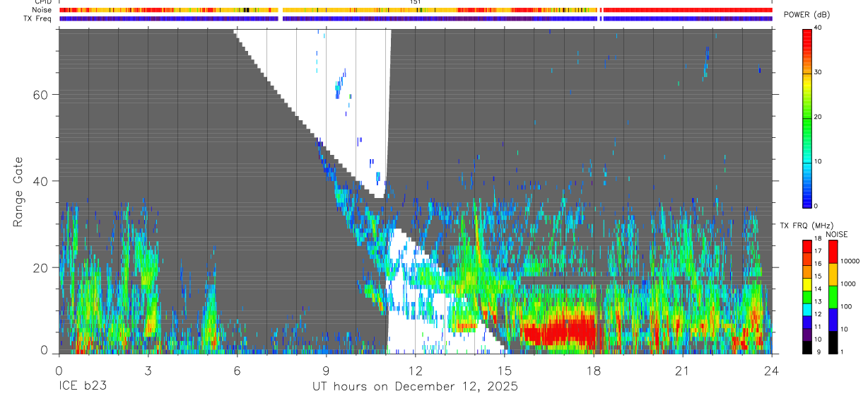Click the 12 hour tick on UT axis
The image size is (868, 401).
click(415, 370)
